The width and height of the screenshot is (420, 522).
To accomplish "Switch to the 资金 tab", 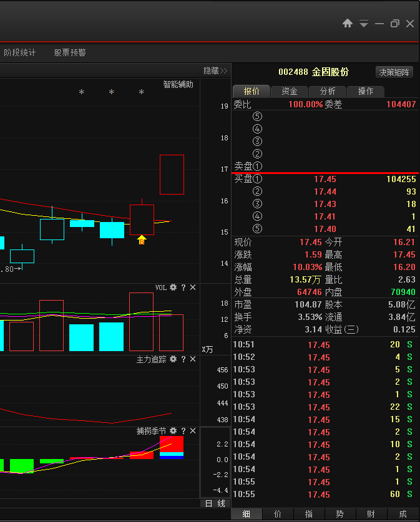I will coord(290,91).
